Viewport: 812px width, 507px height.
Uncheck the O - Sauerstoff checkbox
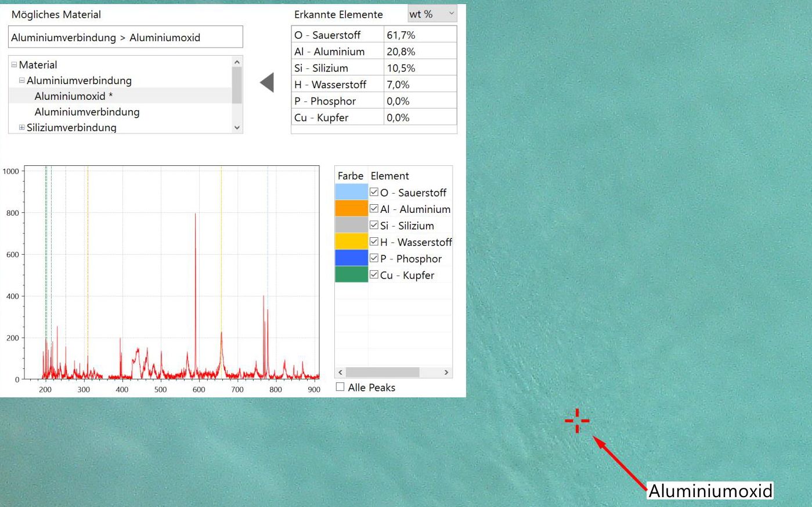374,192
